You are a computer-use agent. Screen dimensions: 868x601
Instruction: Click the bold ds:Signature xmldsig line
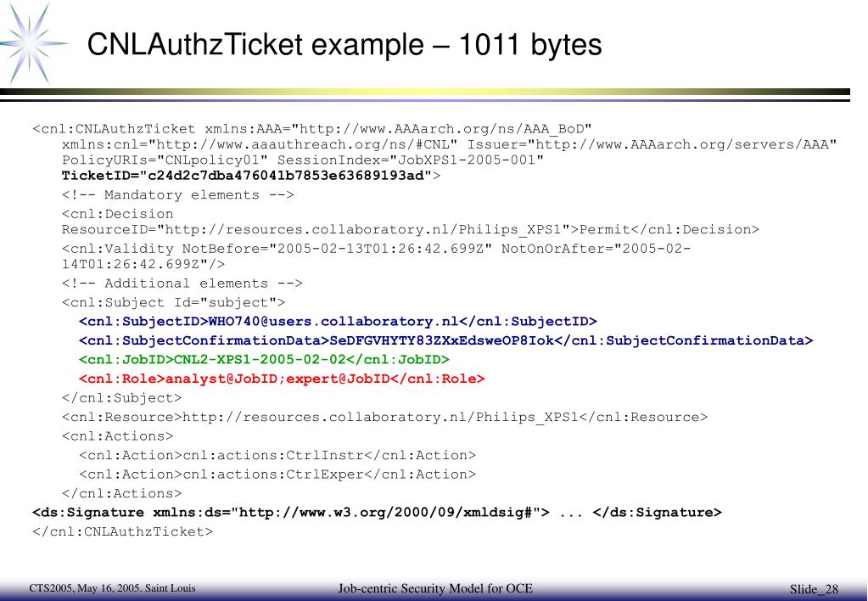pyautogui.click(x=378, y=513)
